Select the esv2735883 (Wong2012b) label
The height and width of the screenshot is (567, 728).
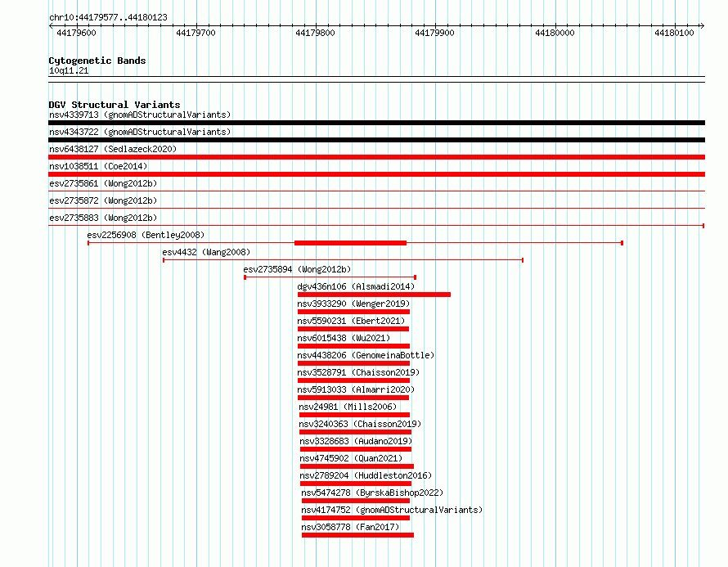(x=103, y=218)
